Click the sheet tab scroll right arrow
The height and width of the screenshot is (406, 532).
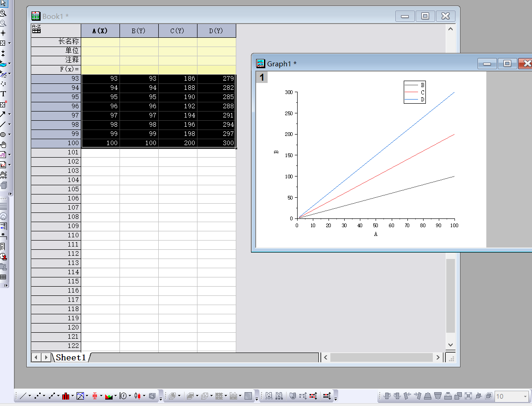point(46,358)
